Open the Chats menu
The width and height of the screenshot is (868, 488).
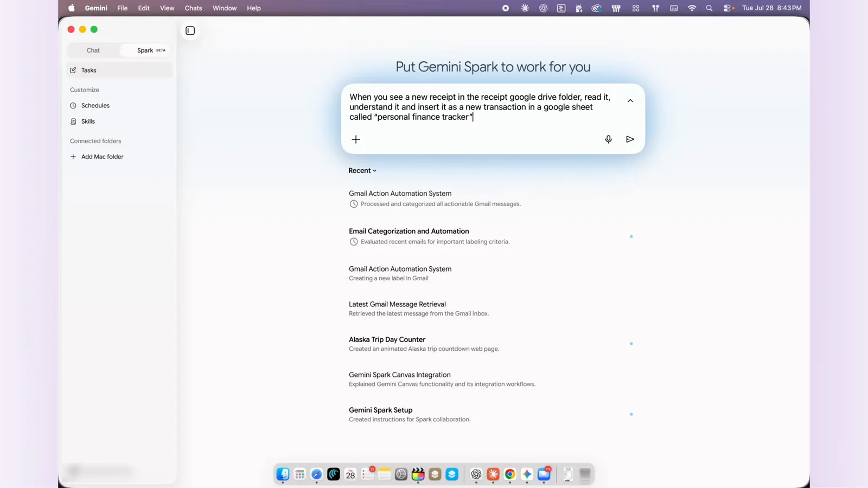click(x=193, y=8)
